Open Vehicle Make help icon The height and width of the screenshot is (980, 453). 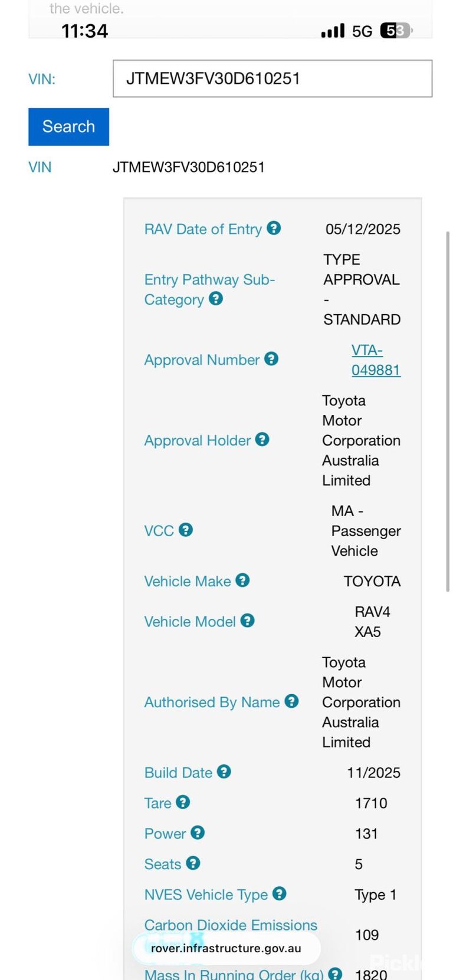pyautogui.click(x=242, y=580)
